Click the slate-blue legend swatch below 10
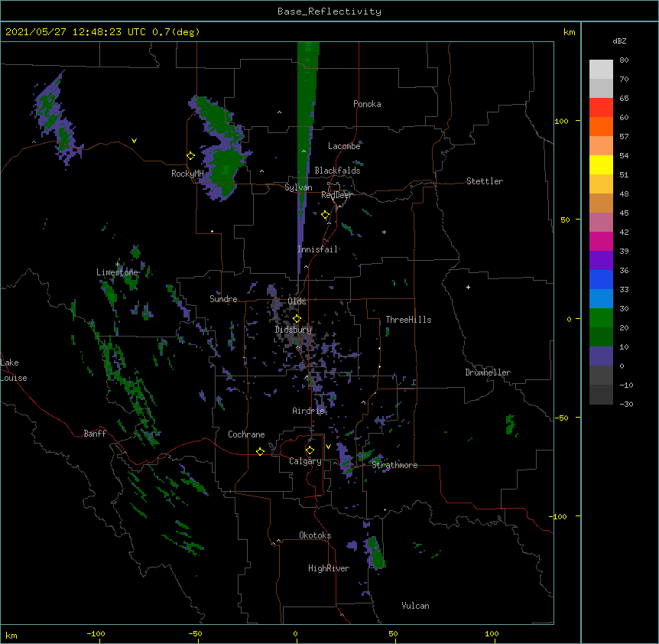Screen dimensions: 659x644 coord(601,356)
